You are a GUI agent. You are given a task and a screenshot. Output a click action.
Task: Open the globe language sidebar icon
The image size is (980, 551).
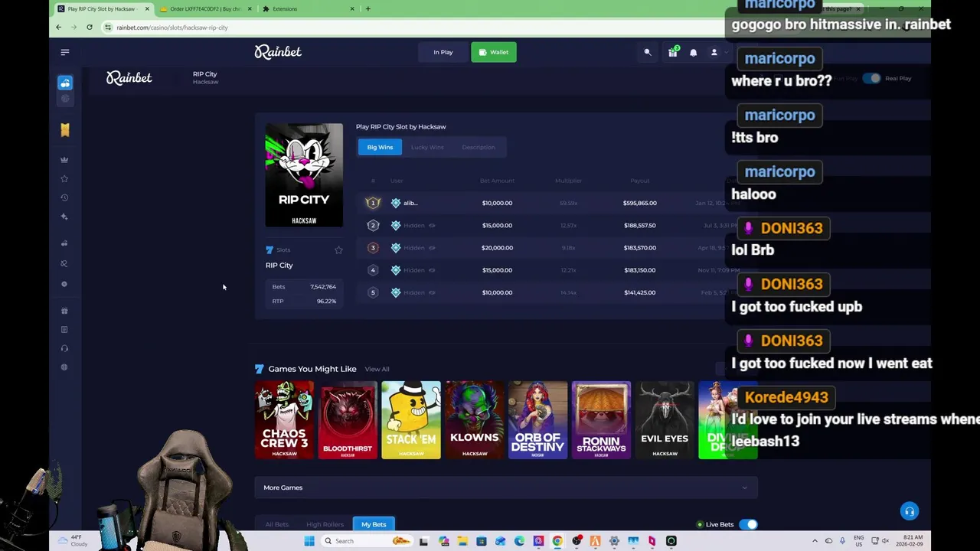click(x=64, y=367)
